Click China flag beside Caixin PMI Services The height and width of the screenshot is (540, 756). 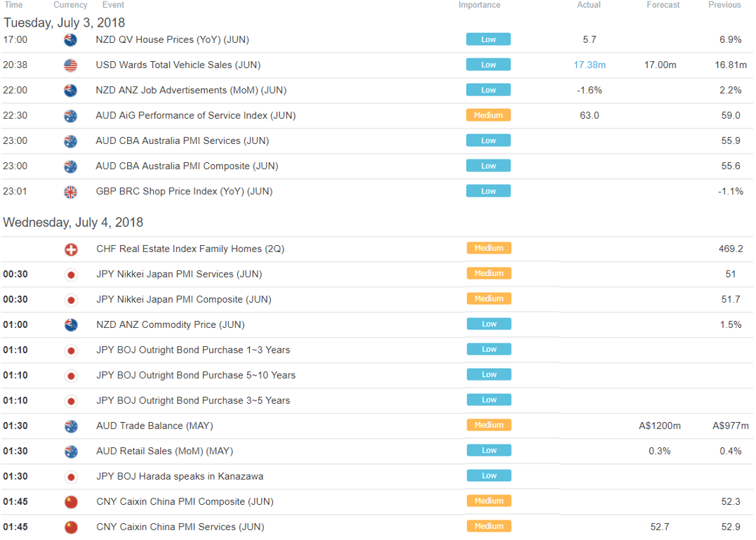pyautogui.click(x=71, y=527)
